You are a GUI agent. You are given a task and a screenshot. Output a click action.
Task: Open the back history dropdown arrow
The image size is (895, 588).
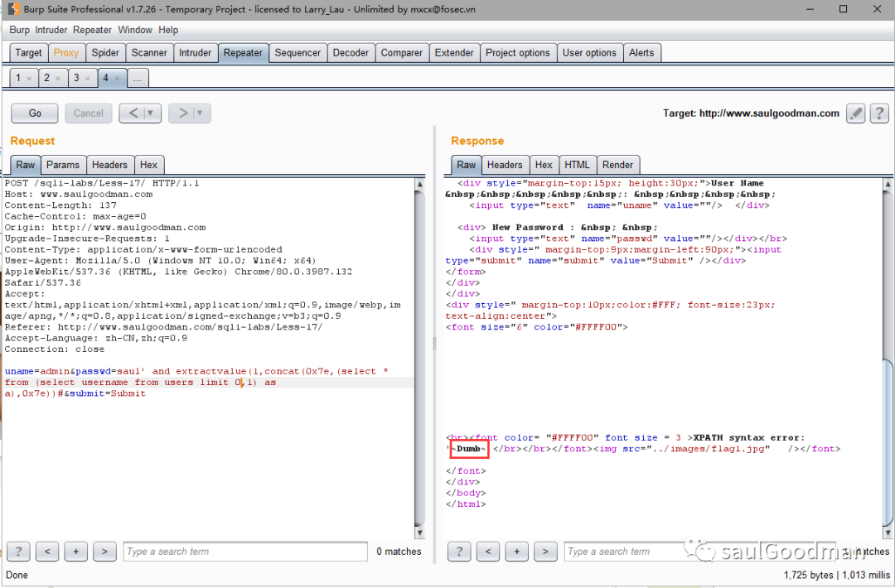click(x=151, y=113)
